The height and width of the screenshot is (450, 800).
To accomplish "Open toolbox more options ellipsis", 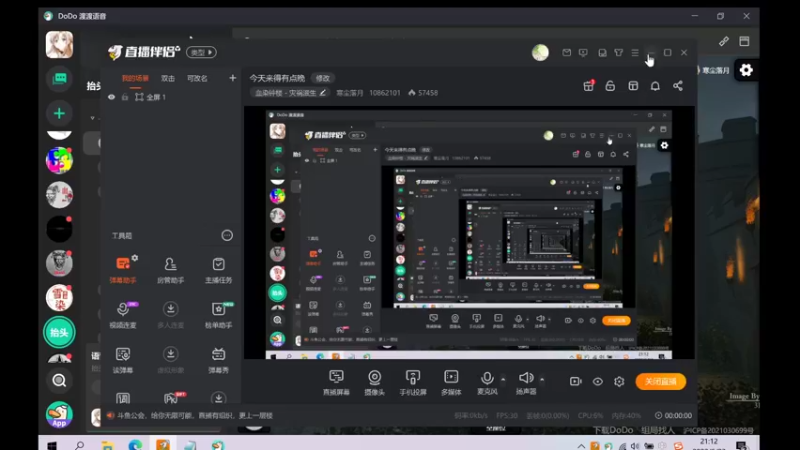I will tap(227, 235).
